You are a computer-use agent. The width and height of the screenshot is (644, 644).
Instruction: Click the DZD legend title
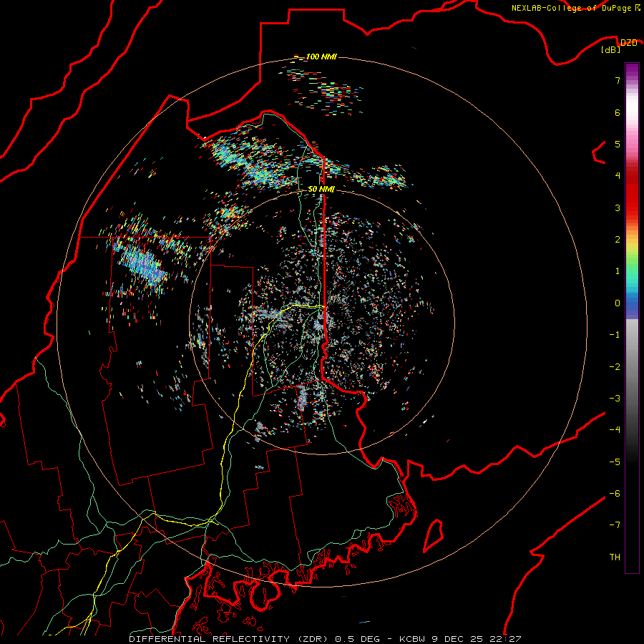[x=629, y=43]
